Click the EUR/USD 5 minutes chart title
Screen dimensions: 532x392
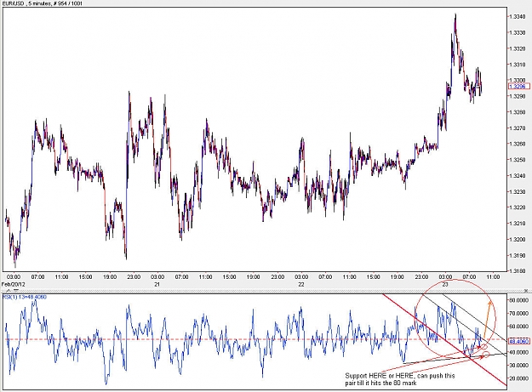pyautogui.click(x=42, y=3)
